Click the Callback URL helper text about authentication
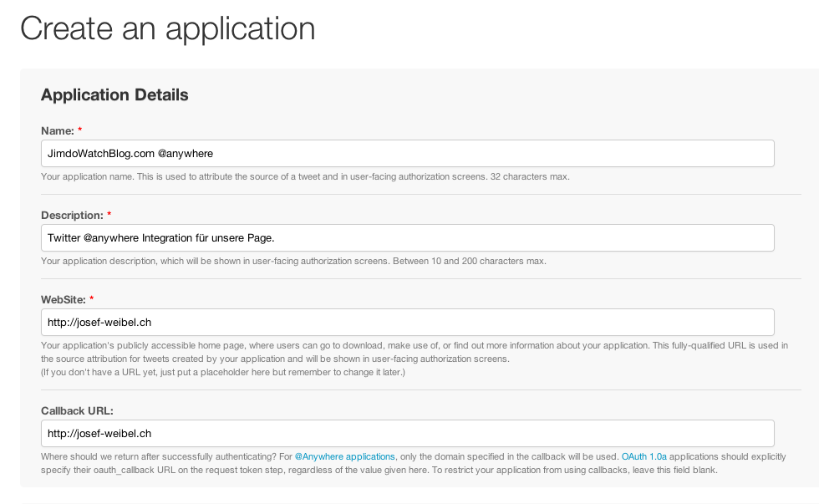The image size is (819, 504). click(159, 456)
